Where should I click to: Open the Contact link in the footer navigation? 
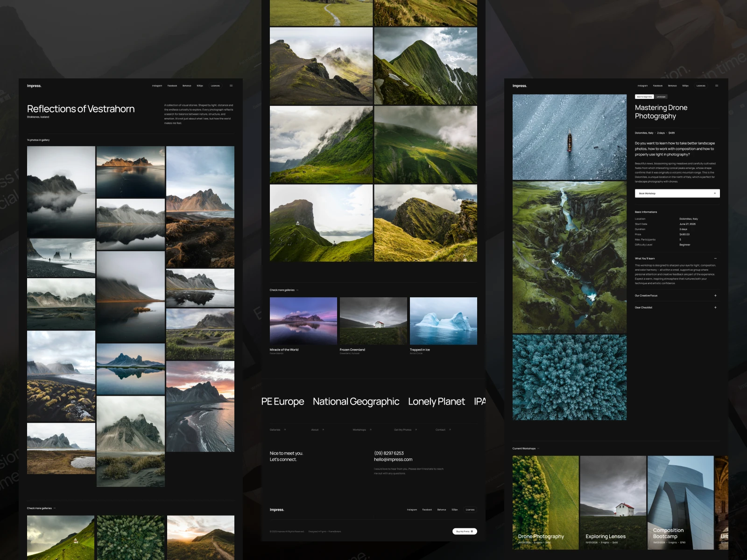(443, 430)
